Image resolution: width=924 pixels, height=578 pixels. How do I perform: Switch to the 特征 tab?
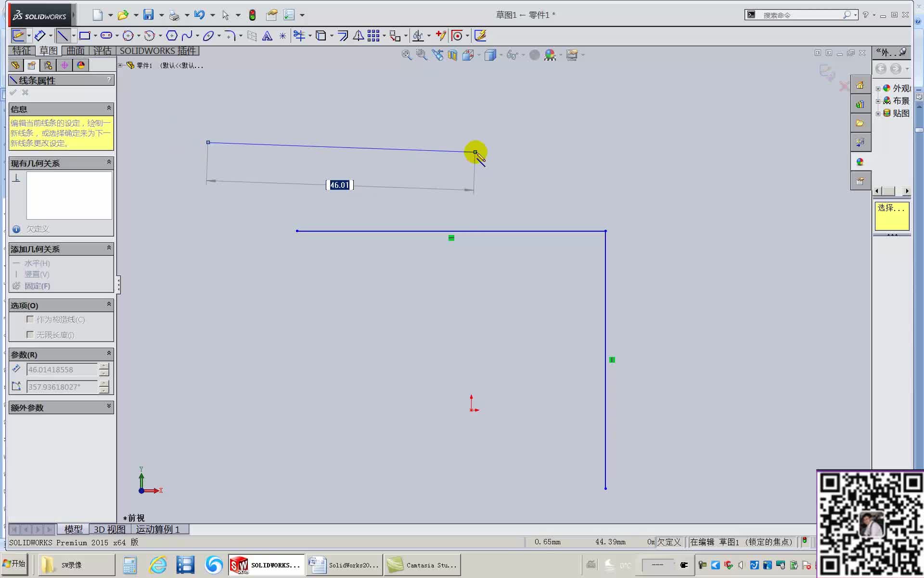click(21, 51)
